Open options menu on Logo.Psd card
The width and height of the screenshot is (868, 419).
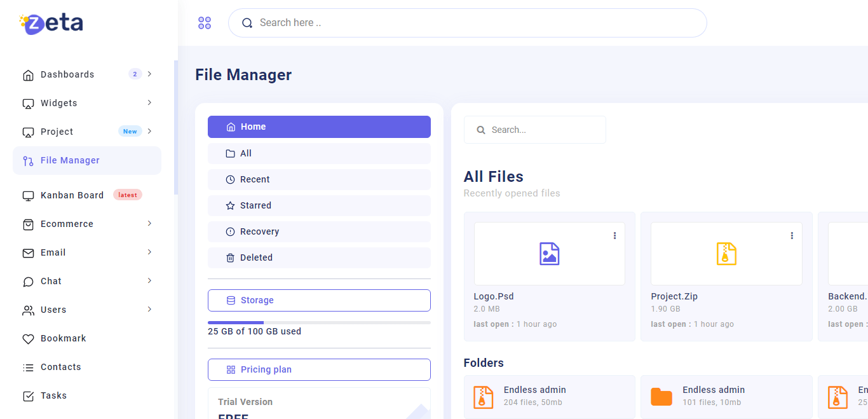click(x=614, y=235)
